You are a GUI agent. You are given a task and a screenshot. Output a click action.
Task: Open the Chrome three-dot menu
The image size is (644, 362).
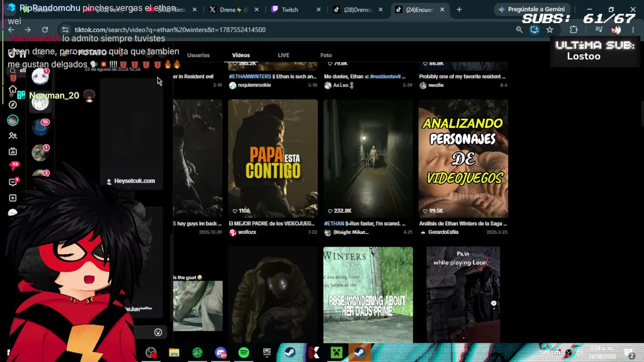(633, 30)
